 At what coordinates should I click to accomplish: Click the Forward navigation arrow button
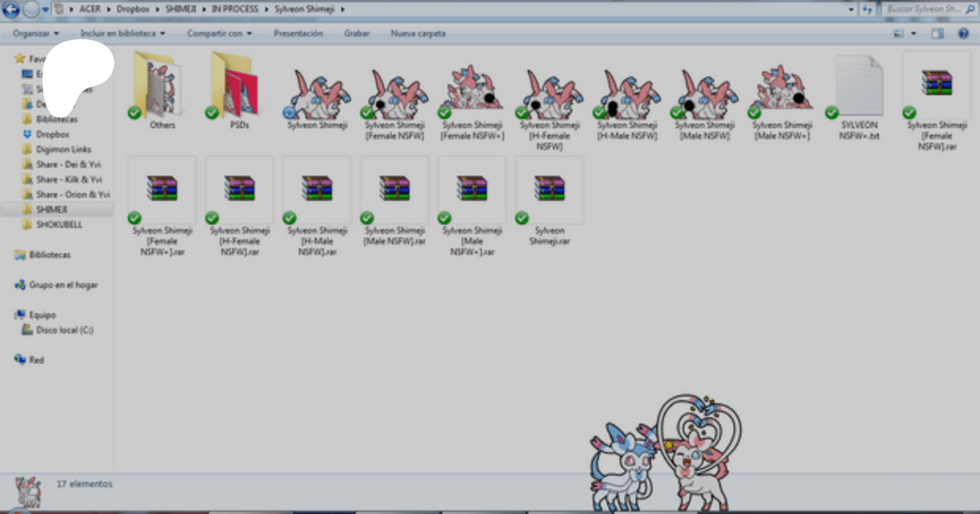32,9
